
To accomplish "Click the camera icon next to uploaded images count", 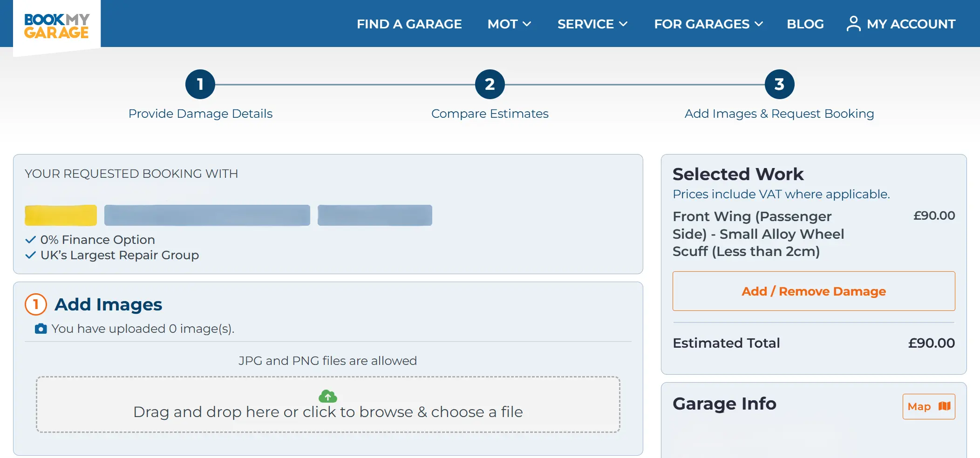I will pyautogui.click(x=40, y=328).
